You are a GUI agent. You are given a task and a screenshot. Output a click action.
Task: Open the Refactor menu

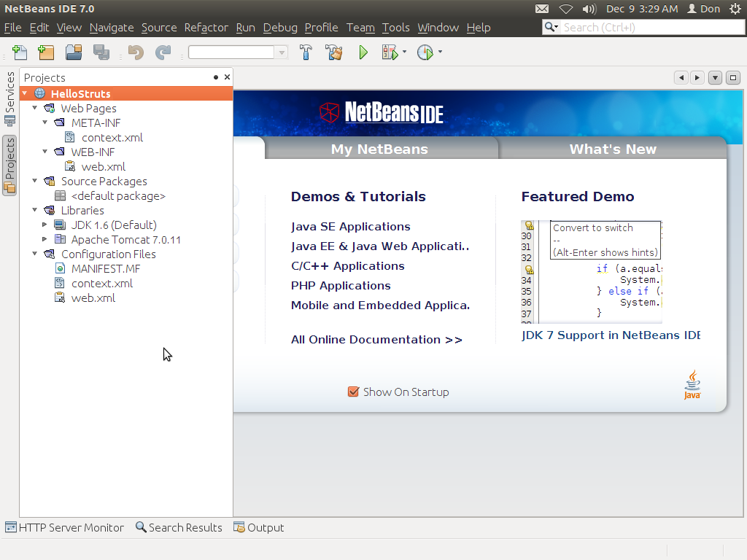(206, 28)
